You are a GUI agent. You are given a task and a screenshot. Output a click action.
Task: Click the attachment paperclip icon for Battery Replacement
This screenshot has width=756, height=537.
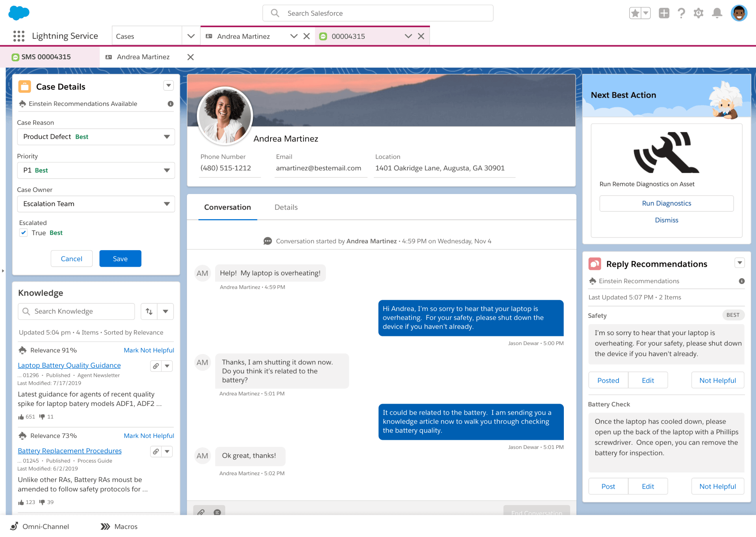154,450
